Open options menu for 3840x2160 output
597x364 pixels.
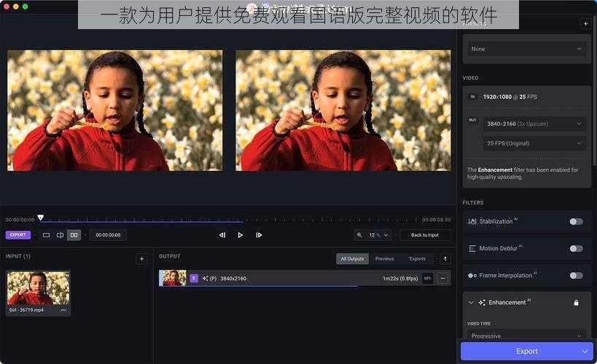[442, 278]
